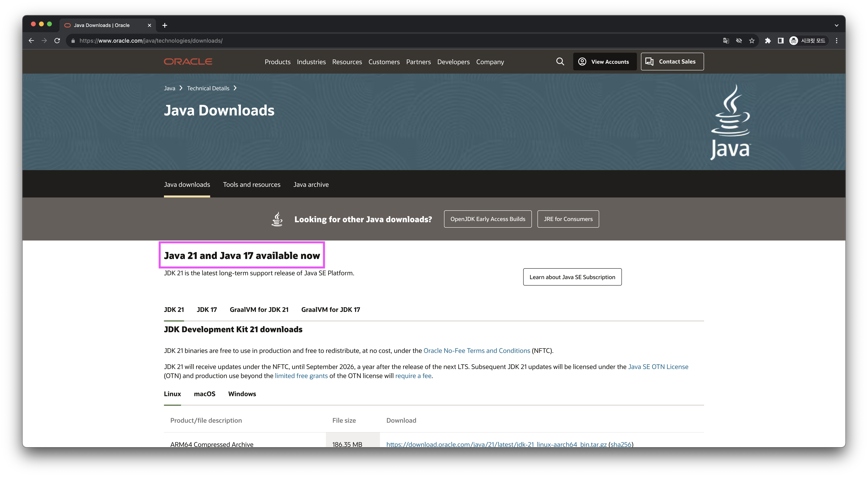The height and width of the screenshot is (477, 868).
Task: Click the browser back arrow
Action: 31,40
